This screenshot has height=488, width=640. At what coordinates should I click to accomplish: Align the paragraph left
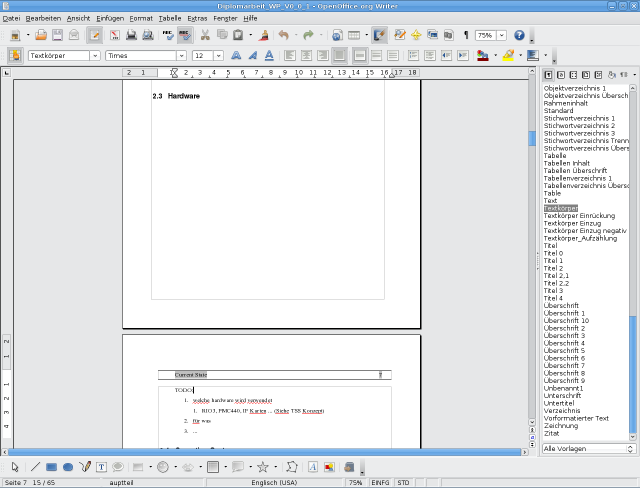[x=290, y=55]
